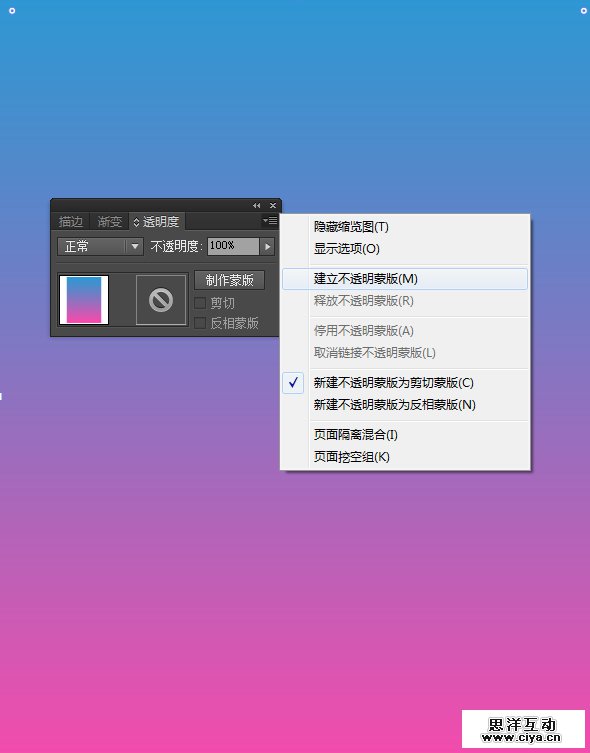The width and height of the screenshot is (590, 753).
Task: Choose 页面挖空组(K) menu entry
Action: click(405, 457)
